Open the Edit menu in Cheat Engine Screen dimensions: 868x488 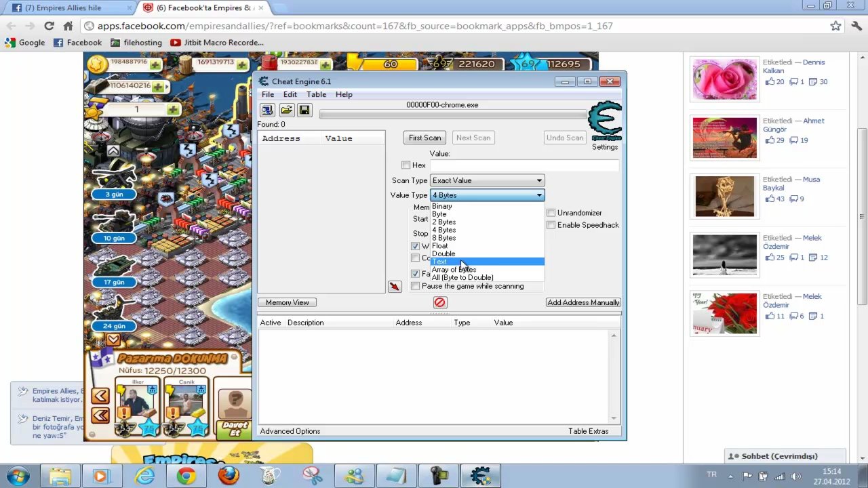pyautogui.click(x=290, y=94)
